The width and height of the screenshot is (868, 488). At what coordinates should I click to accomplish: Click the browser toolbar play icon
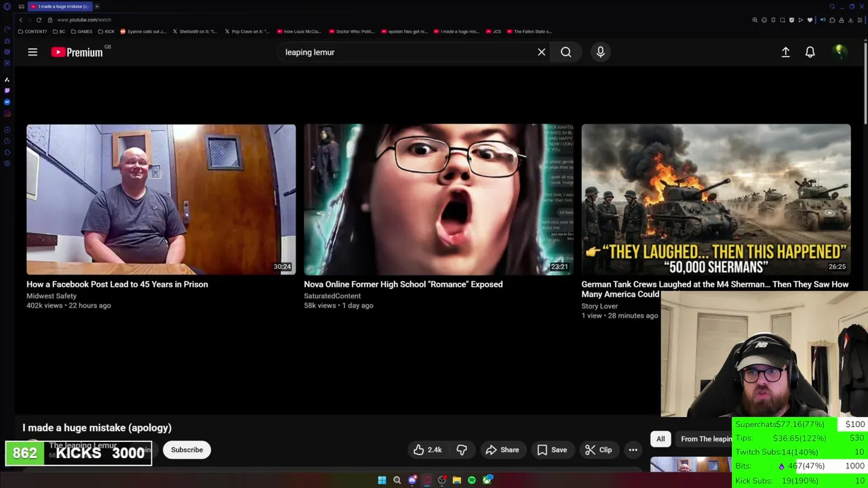801,20
